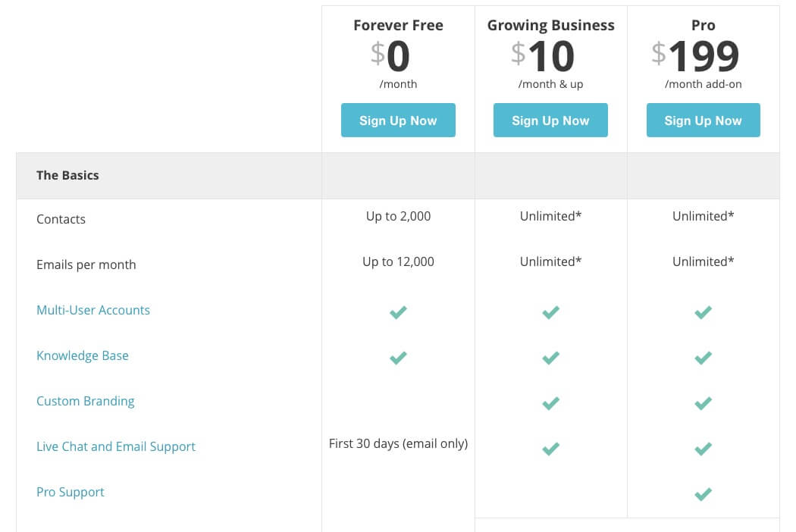Viewport: 796px width, 532px height.
Task: Sign up for the Pro plan
Action: (703, 120)
